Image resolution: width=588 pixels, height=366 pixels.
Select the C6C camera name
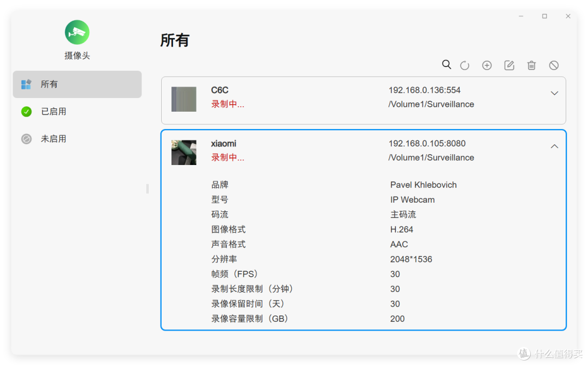[220, 90]
